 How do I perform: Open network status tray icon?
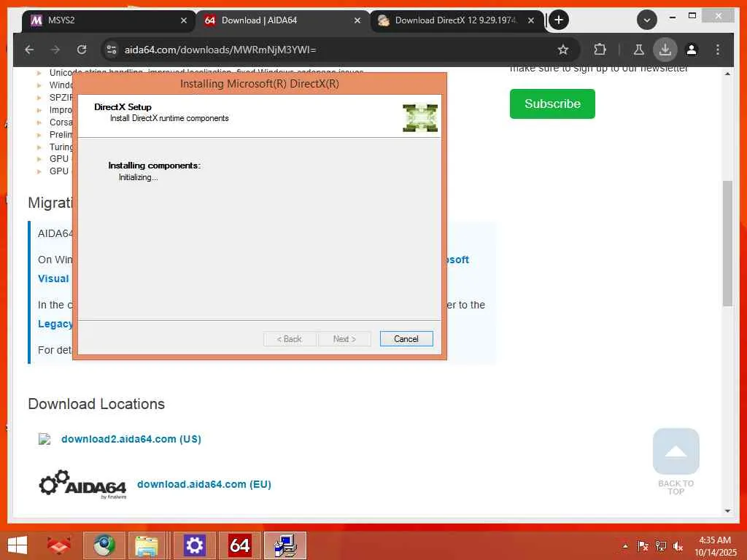[661, 546]
